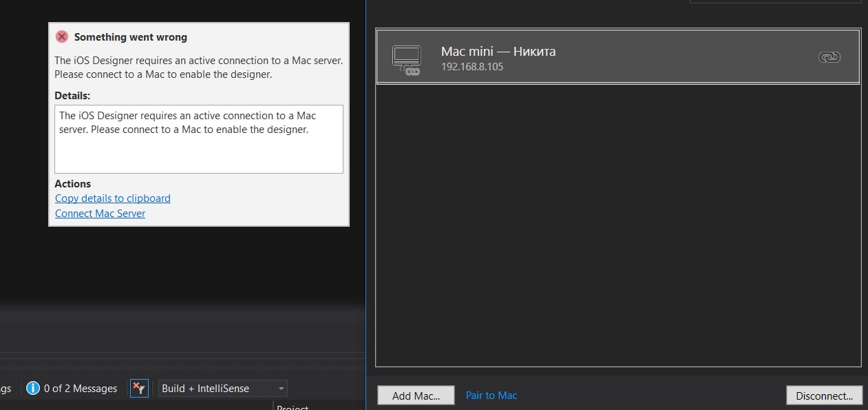
Task: Click the 192.168.8.105 IP address text
Action: click(472, 68)
